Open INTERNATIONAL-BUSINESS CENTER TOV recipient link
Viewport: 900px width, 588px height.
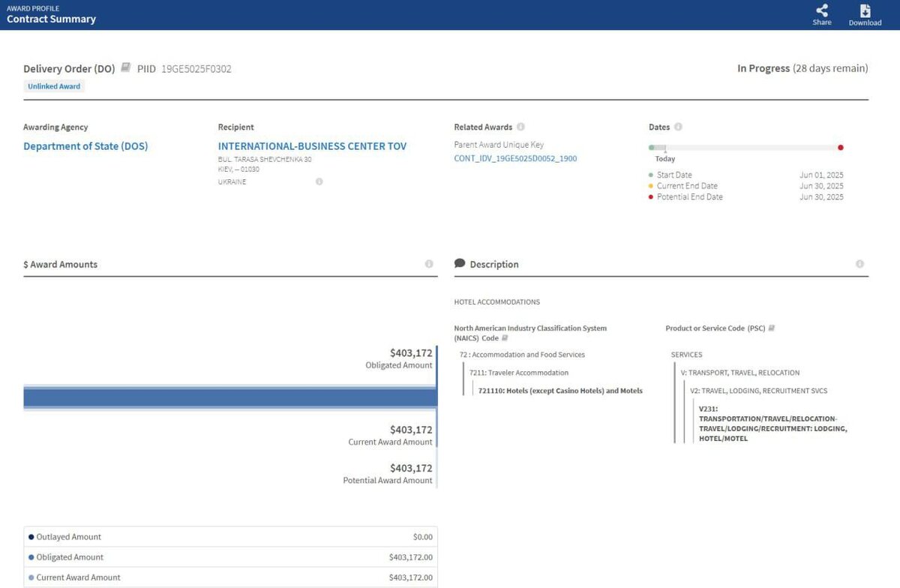click(x=312, y=146)
